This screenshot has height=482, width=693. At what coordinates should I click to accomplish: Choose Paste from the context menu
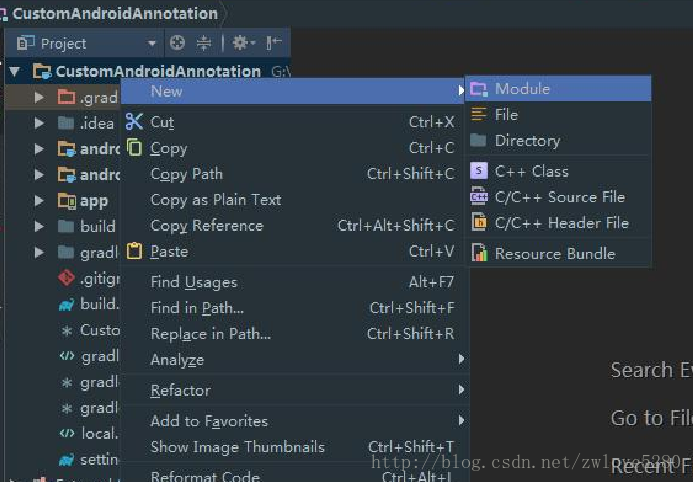pyautogui.click(x=293, y=251)
